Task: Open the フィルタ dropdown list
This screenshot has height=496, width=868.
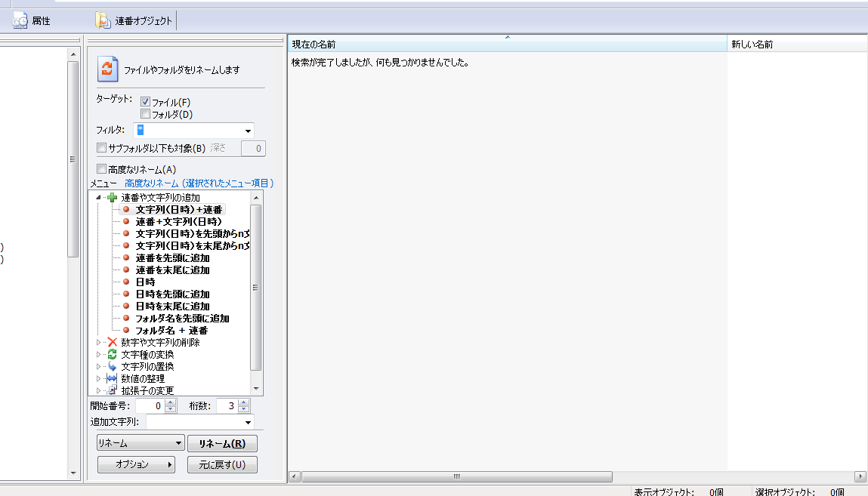Action: click(x=248, y=130)
